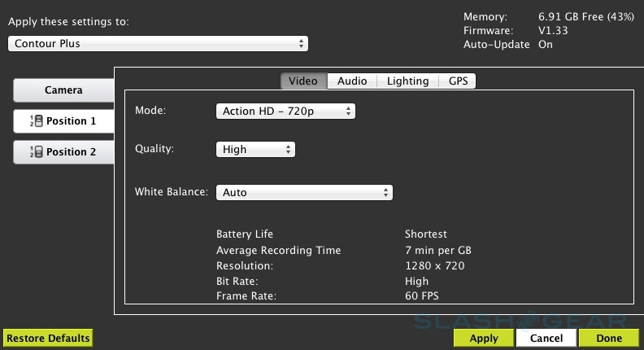Open the Quality dropdown set to High
The height and width of the screenshot is (350, 644).
255,150
